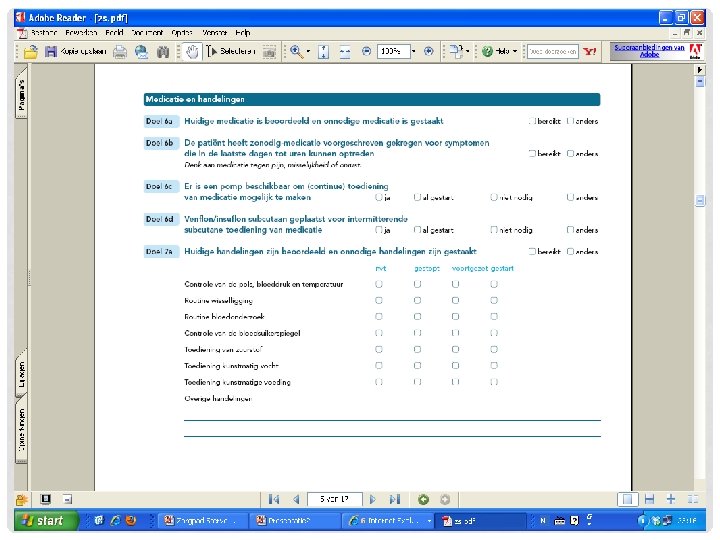Go to the first page
The width and height of the screenshot is (720, 540).
(274, 499)
